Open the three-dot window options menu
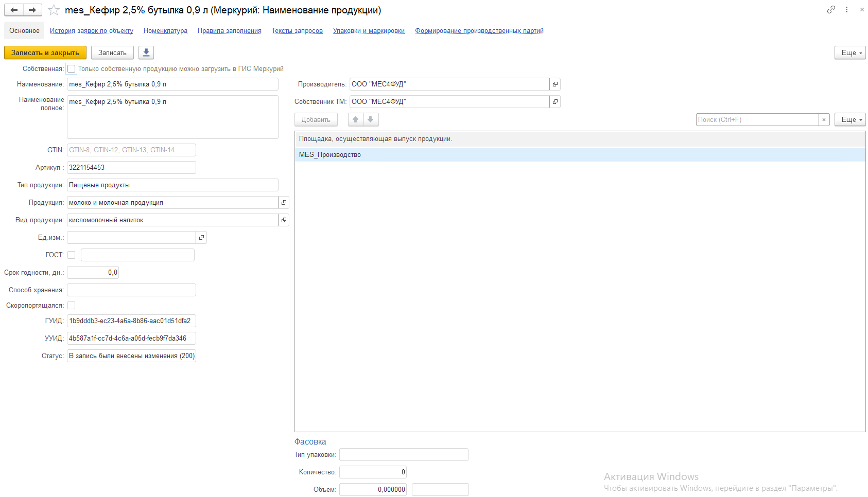This screenshot has height=497, width=868. click(x=846, y=10)
